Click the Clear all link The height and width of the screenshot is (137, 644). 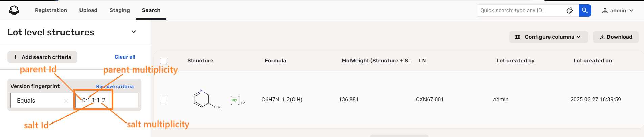pyautogui.click(x=125, y=57)
